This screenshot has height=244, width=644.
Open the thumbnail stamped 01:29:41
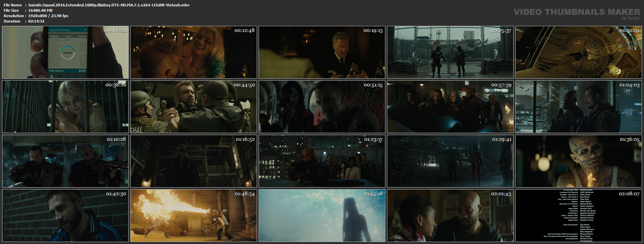pyautogui.click(x=450, y=161)
